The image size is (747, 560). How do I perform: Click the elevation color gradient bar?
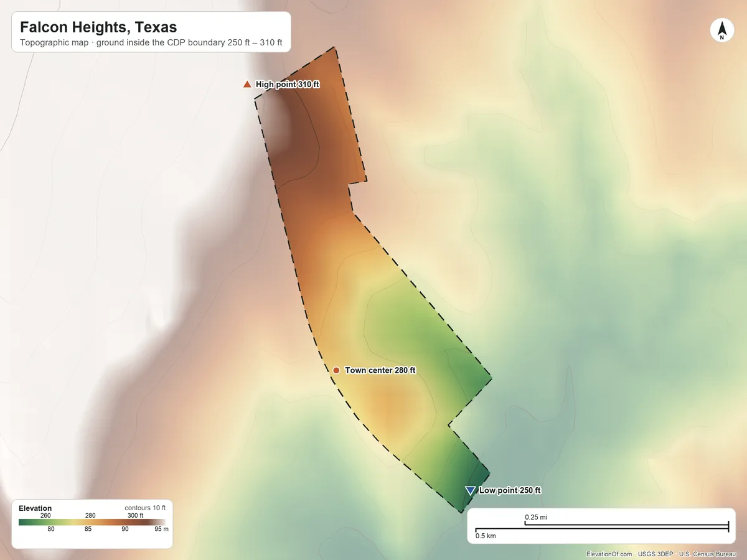click(x=92, y=523)
